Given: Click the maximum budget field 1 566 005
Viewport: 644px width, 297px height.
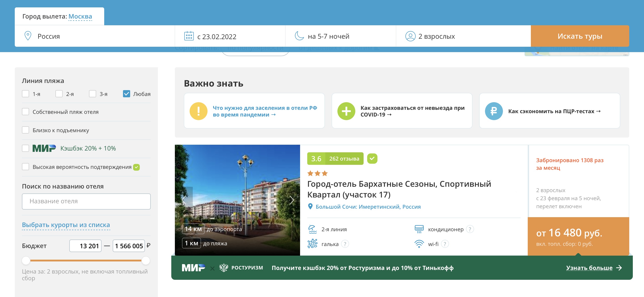Looking at the screenshot, I should (129, 246).
